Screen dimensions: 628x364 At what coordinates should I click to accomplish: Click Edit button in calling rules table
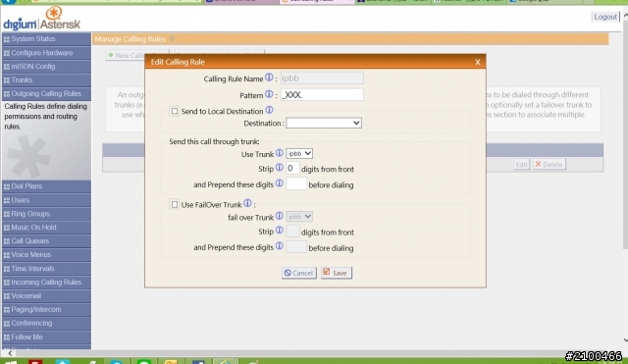[521, 165]
